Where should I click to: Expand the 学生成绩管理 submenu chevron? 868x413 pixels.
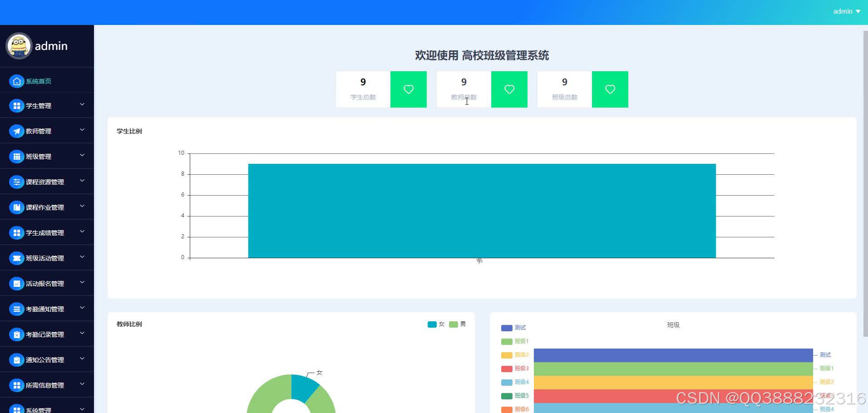pyautogui.click(x=82, y=231)
